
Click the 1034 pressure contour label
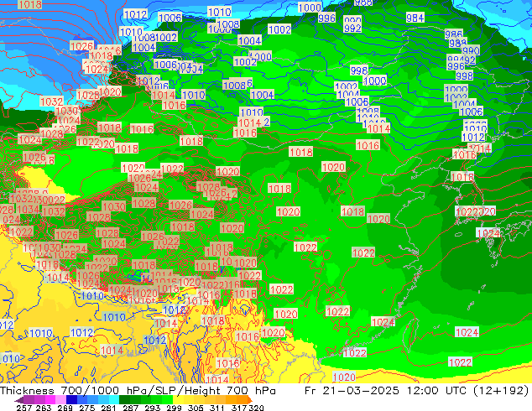click(x=29, y=209)
